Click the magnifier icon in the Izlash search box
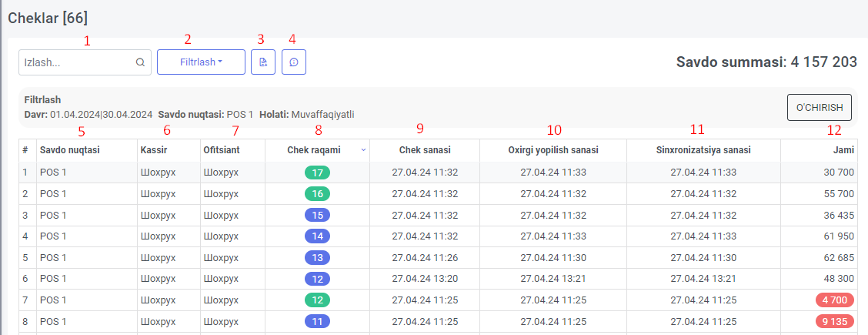Viewport: 868px width, 335px height. point(140,62)
